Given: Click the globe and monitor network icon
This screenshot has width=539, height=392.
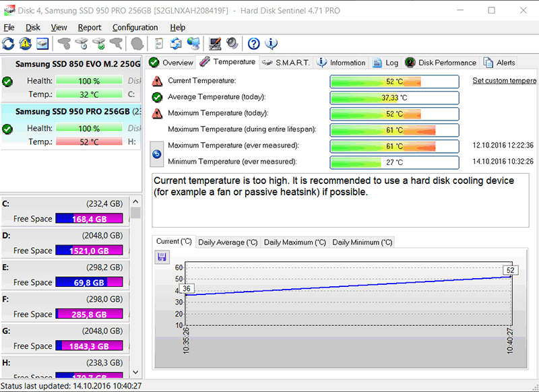Looking at the screenshot, I should (193, 44).
